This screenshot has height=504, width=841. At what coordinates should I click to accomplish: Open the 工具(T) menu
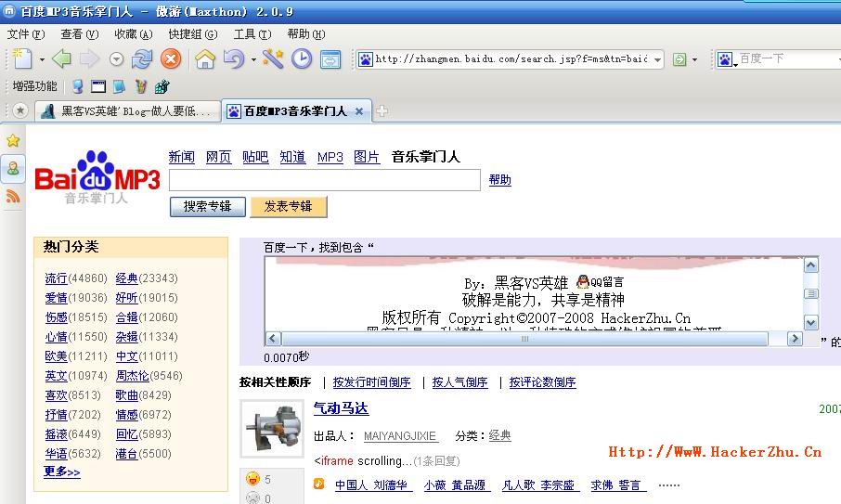click(x=252, y=34)
